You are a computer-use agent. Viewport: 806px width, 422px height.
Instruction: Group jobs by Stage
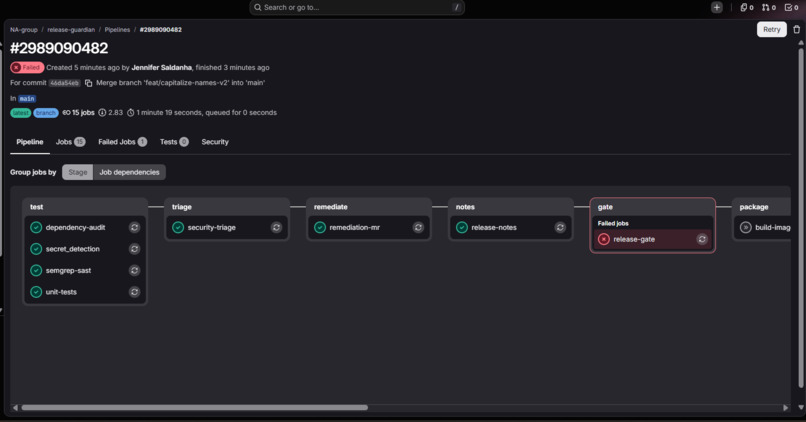click(78, 172)
